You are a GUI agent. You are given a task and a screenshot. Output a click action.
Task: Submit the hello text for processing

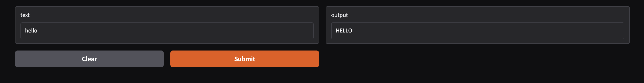tap(245, 59)
